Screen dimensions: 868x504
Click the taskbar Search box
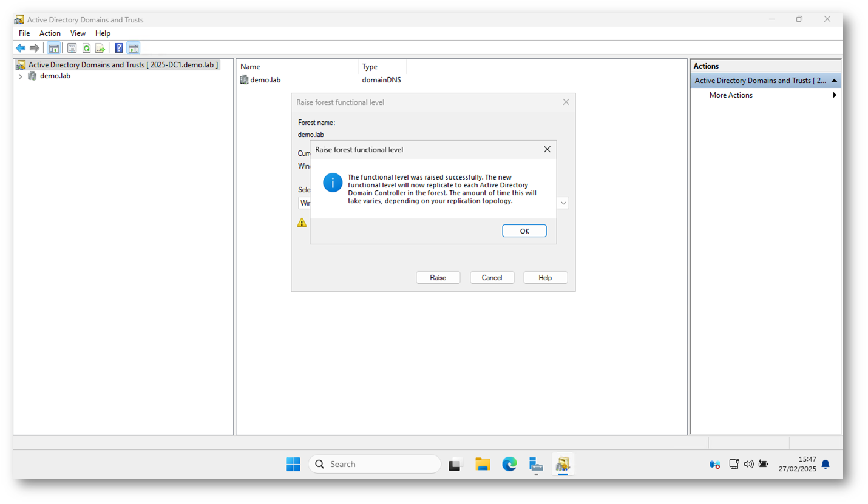tap(375, 464)
